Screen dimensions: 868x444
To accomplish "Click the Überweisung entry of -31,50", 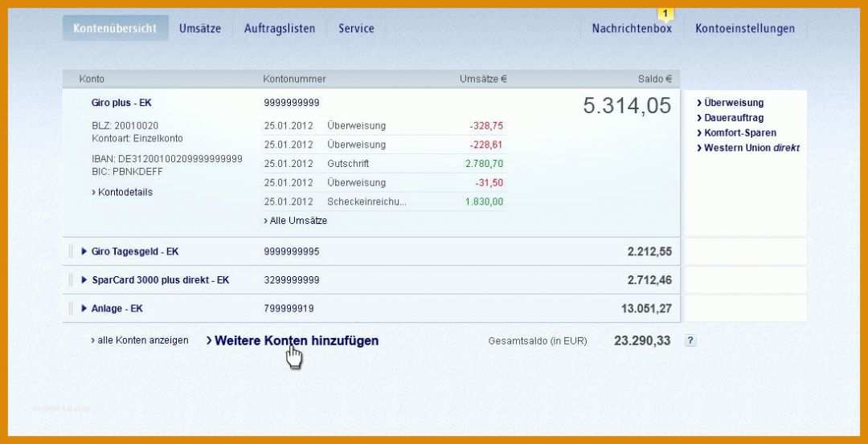I will [385, 182].
